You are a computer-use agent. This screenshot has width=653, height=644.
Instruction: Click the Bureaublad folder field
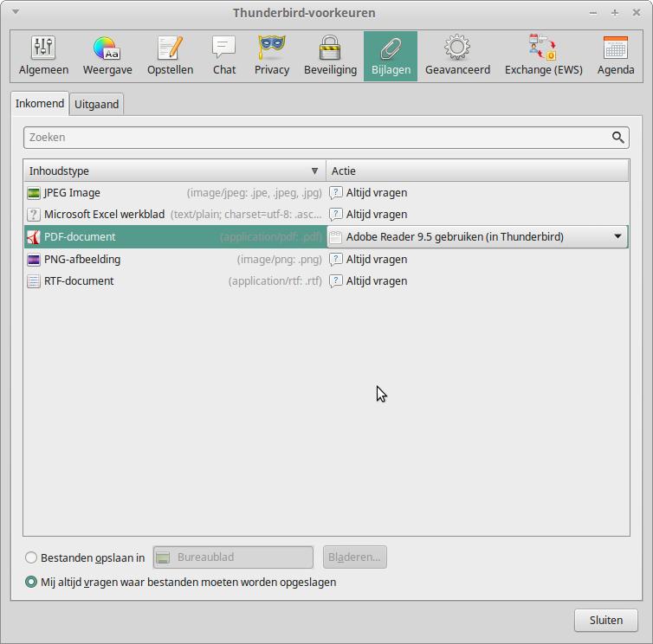click(x=233, y=557)
